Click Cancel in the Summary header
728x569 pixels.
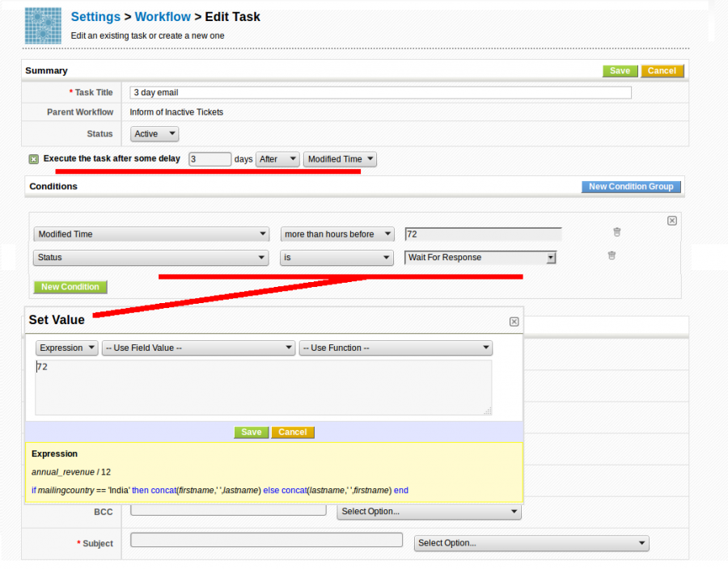662,71
